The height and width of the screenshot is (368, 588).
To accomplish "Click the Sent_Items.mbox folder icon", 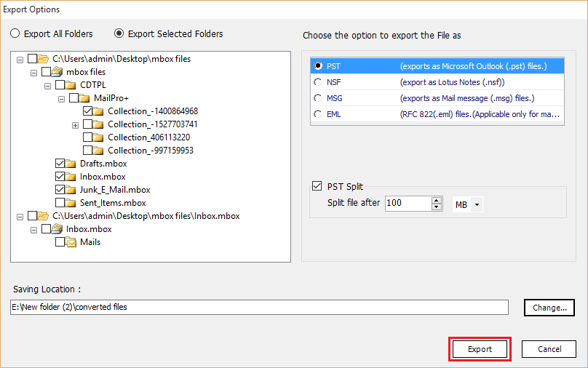I will tap(71, 203).
